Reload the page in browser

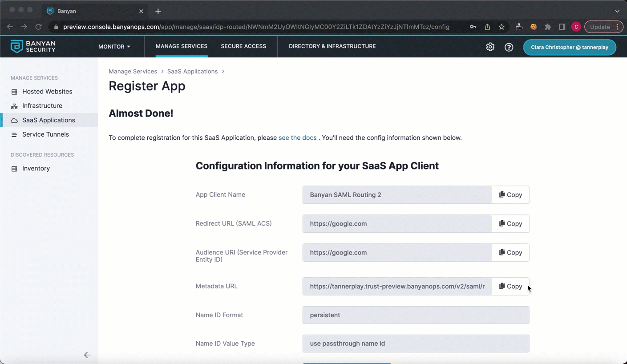39,27
